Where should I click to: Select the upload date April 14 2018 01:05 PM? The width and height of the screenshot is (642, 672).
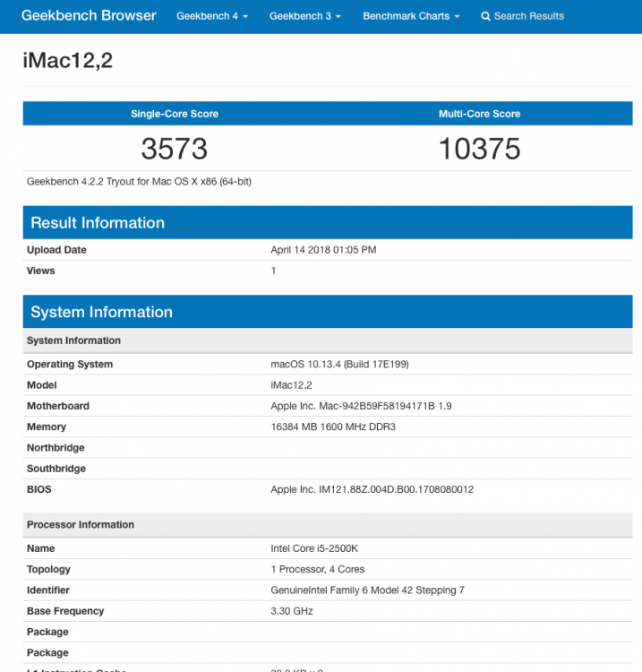pyautogui.click(x=323, y=250)
